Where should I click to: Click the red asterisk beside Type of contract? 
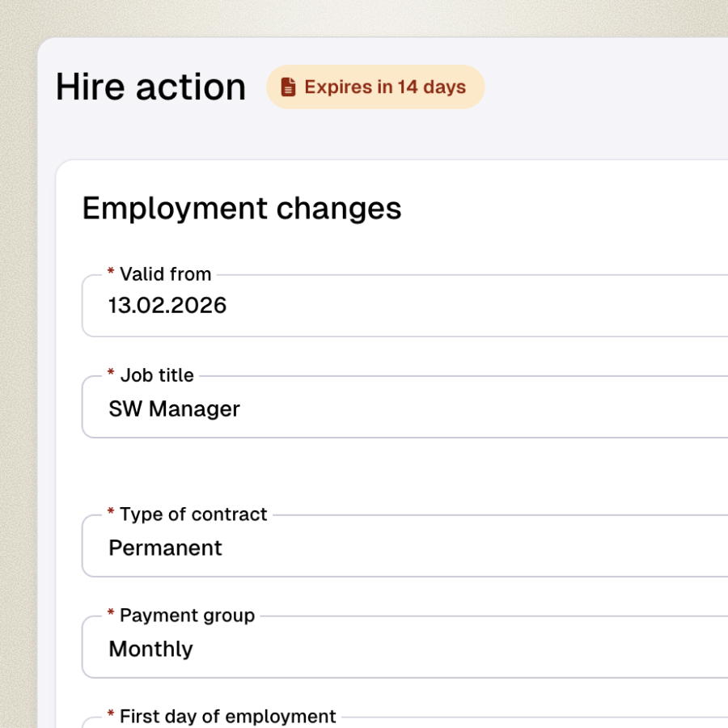(x=110, y=514)
